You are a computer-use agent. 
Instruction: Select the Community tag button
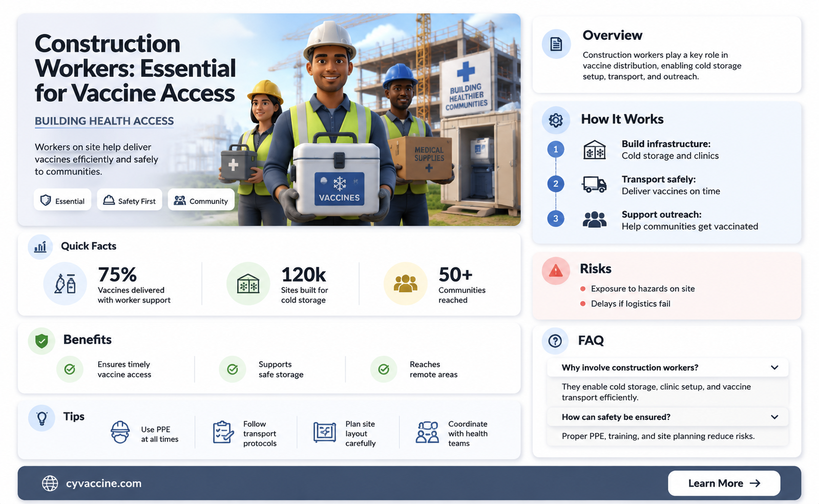pyautogui.click(x=201, y=200)
